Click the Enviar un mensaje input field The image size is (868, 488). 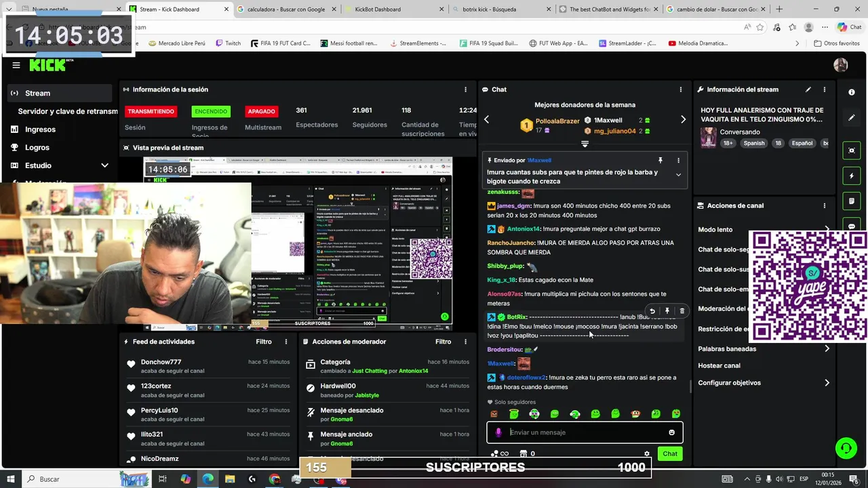585,432
